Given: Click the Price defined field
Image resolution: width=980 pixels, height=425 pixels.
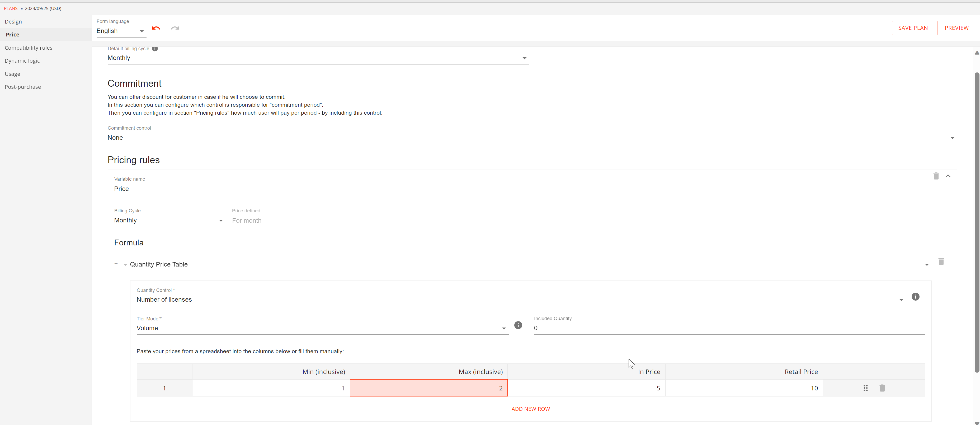Looking at the screenshot, I should pos(310,220).
